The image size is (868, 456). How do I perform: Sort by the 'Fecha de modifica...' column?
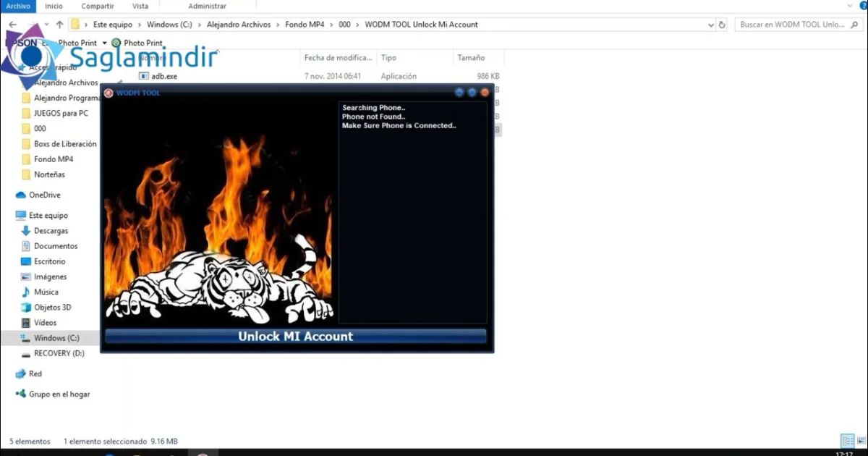coord(338,58)
